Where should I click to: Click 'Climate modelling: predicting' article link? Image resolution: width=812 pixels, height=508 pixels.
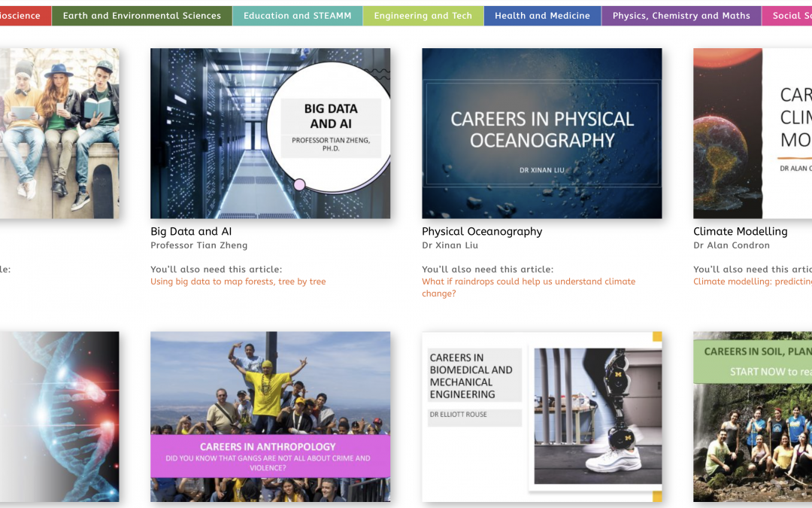[752, 281]
